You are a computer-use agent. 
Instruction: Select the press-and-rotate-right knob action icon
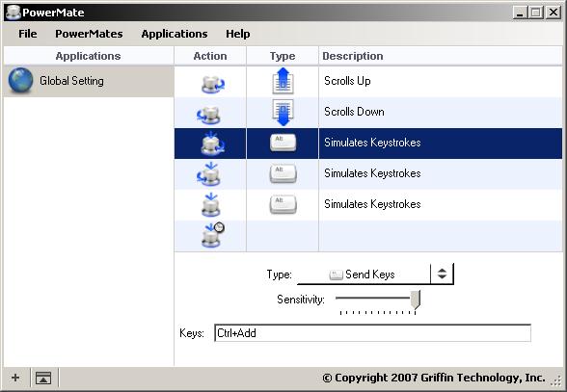(213, 143)
